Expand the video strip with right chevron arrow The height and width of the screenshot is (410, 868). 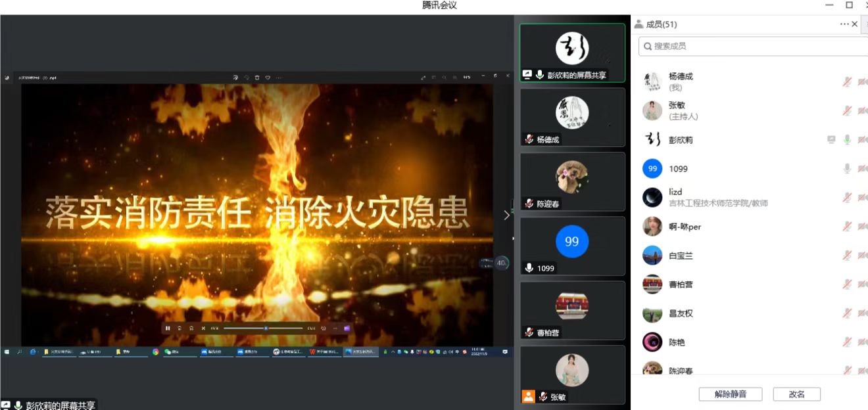[506, 215]
